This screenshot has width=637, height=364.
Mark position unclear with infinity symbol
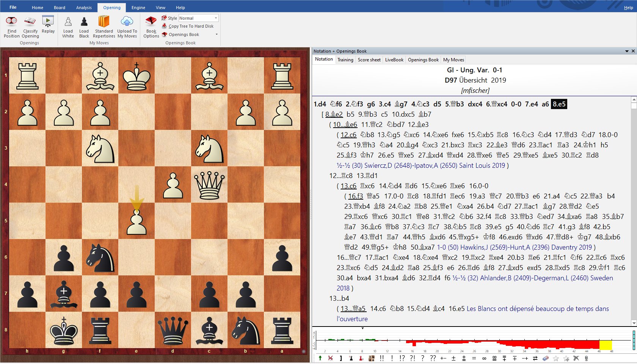click(484, 358)
